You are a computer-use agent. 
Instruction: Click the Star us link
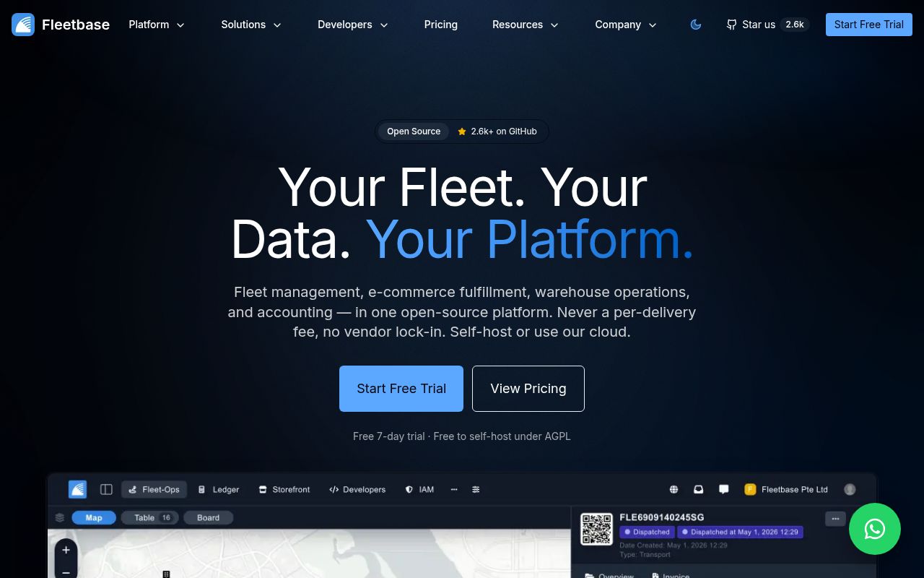[x=759, y=25]
